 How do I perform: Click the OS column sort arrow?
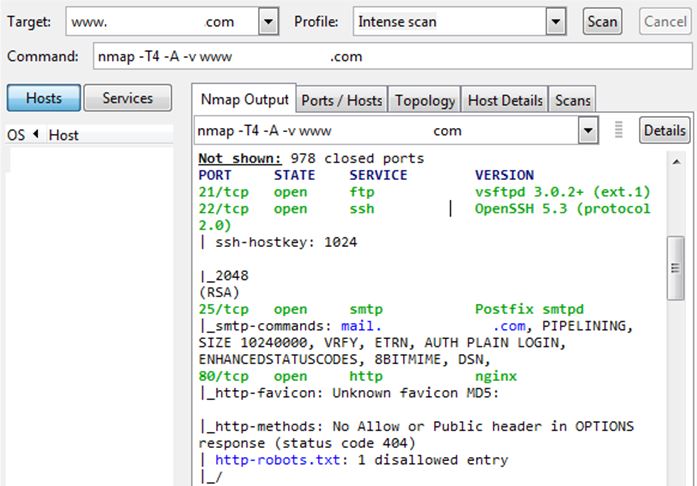point(36,133)
